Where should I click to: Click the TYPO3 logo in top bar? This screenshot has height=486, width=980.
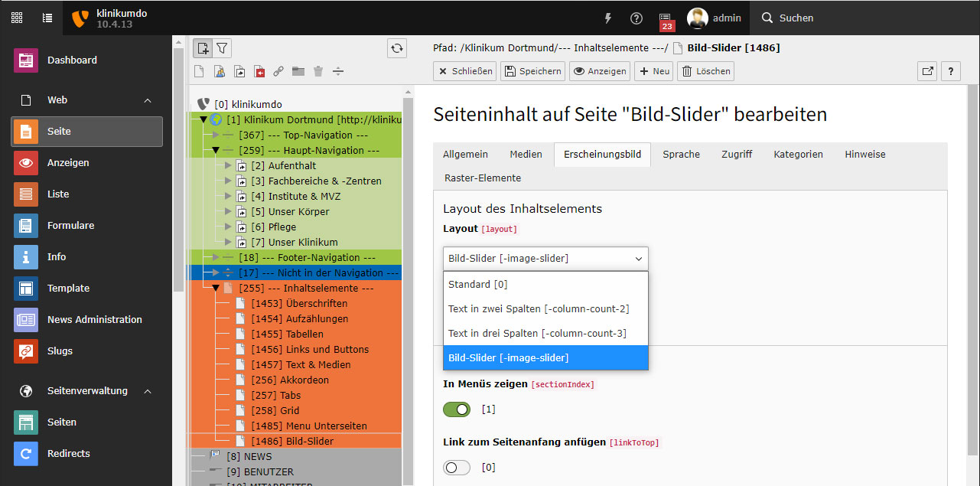[80, 18]
